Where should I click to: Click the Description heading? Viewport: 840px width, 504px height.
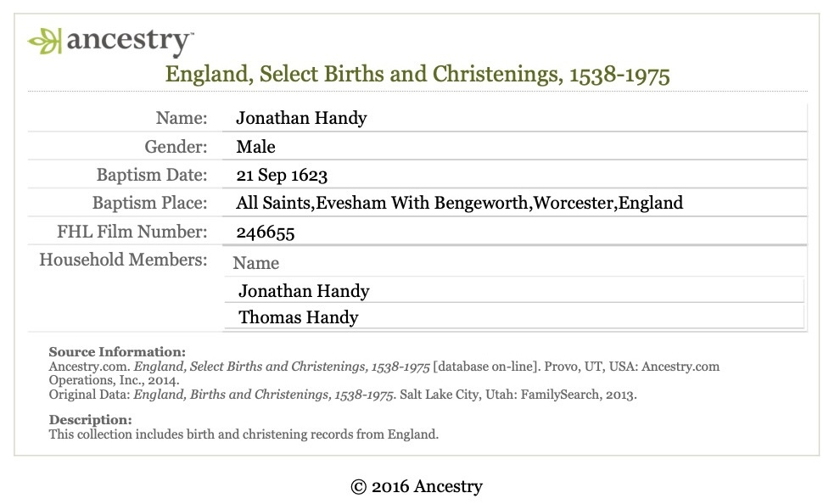(x=90, y=419)
